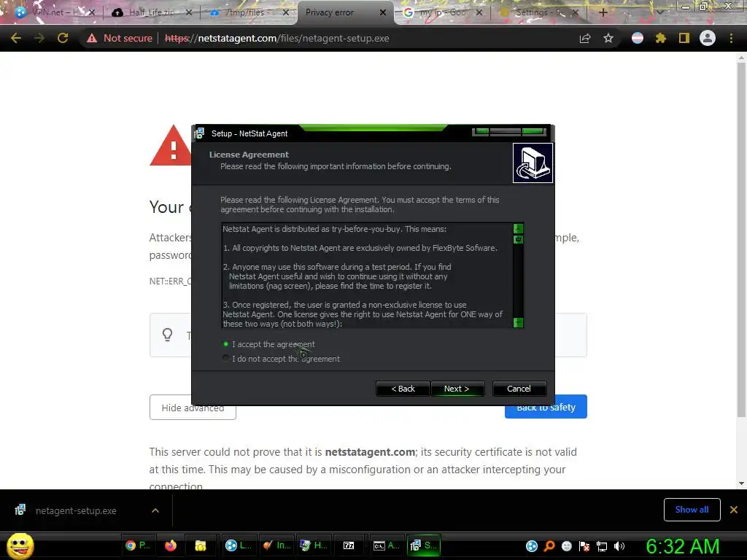The width and height of the screenshot is (747, 560).
Task: Open the network tray icon
Action: click(x=602, y=546)
